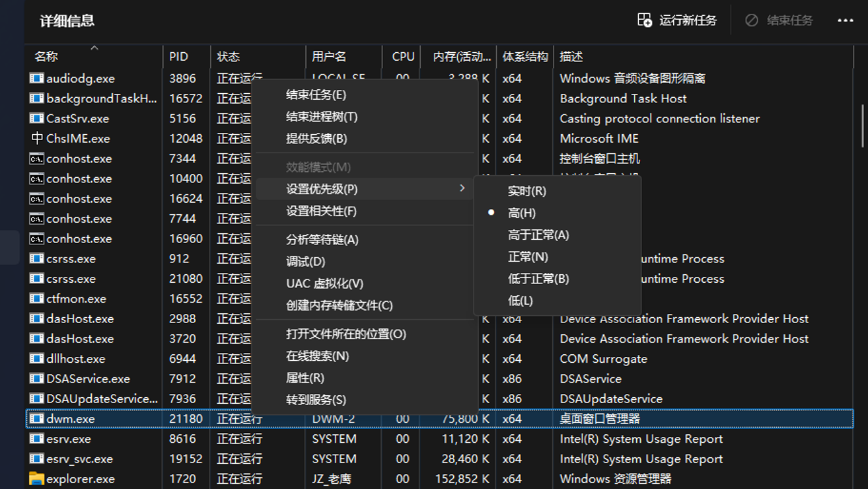Image resolution: width=868 pixels, height=489 pixels.
Task: Open the ... overflow menu at top right
Action: (x=846, y=20)
